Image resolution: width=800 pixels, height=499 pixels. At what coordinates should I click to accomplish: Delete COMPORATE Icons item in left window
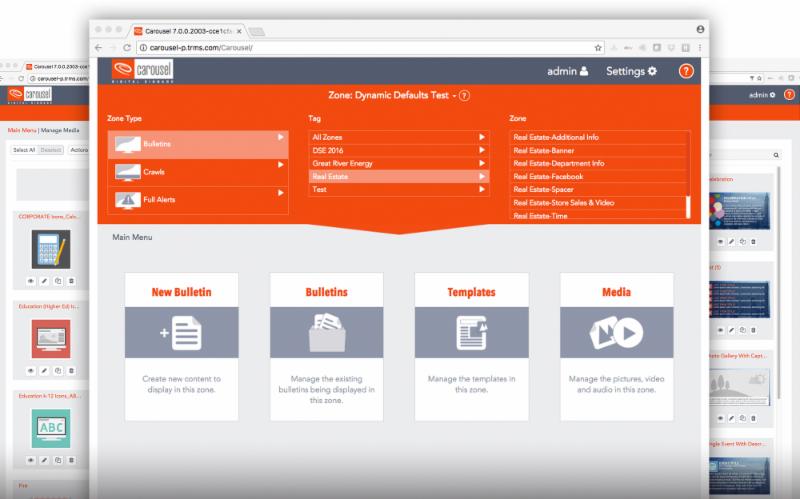pyautogui.click(x=71, y=281)
